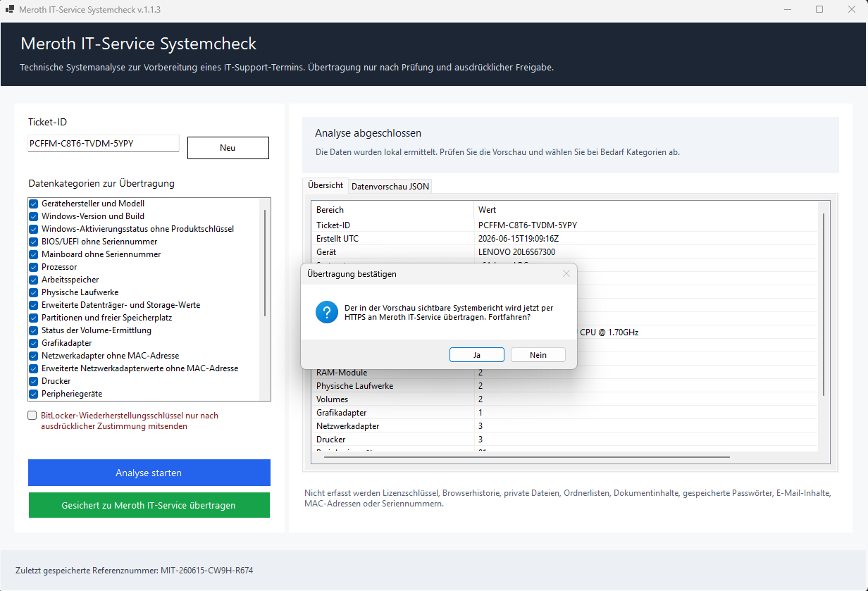Screen dimensions: 868x591
Task: Click the Wert column header
Action: click(646, 210)
